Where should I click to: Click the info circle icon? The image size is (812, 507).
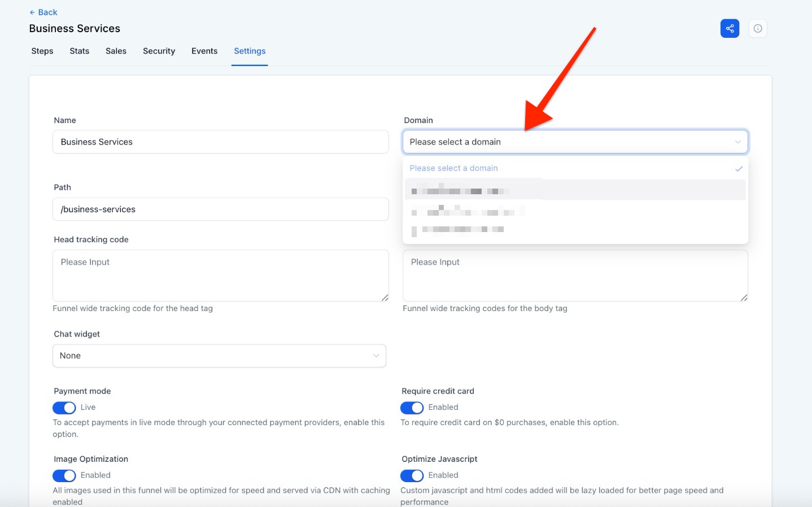click(x=757, y=28)
